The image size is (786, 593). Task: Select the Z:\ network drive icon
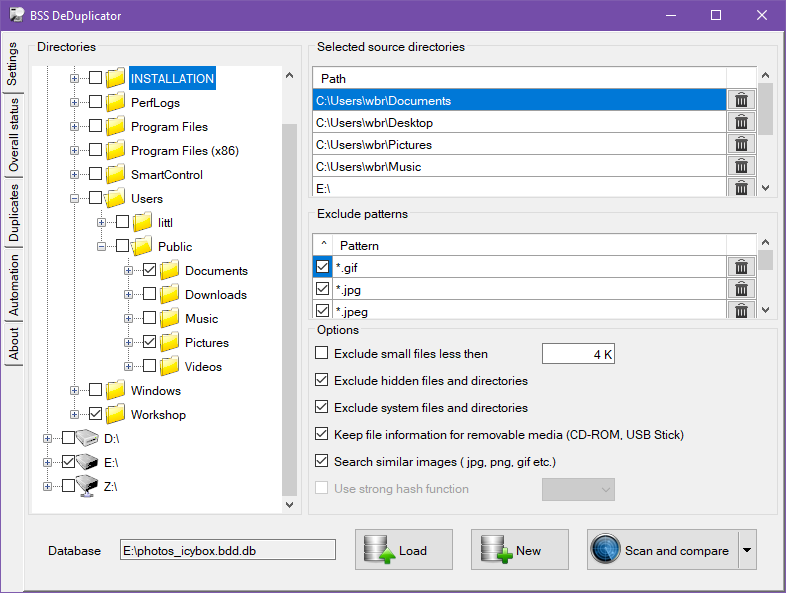pos(88,487)
